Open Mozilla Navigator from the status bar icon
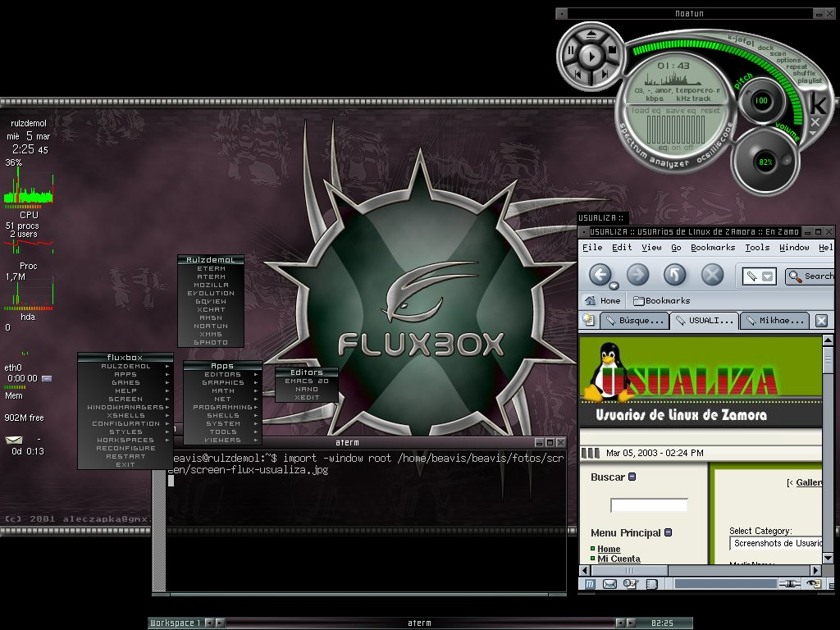 point(589,584)
